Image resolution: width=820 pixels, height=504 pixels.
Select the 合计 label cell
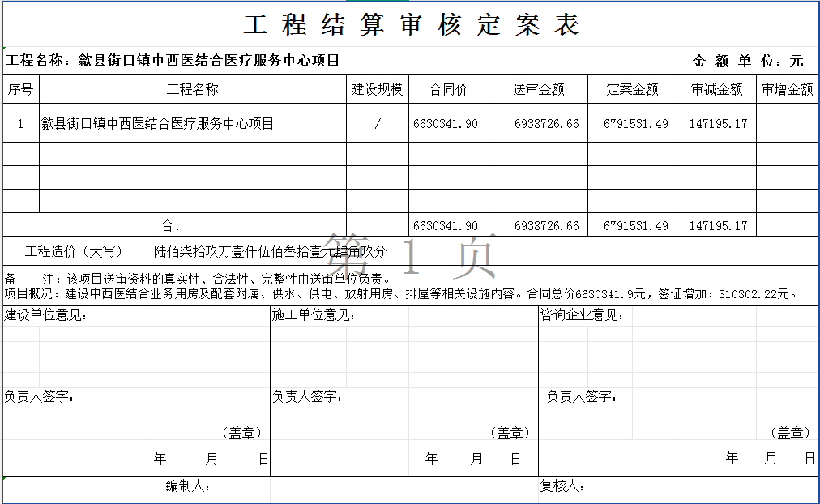tap(173, 226)
